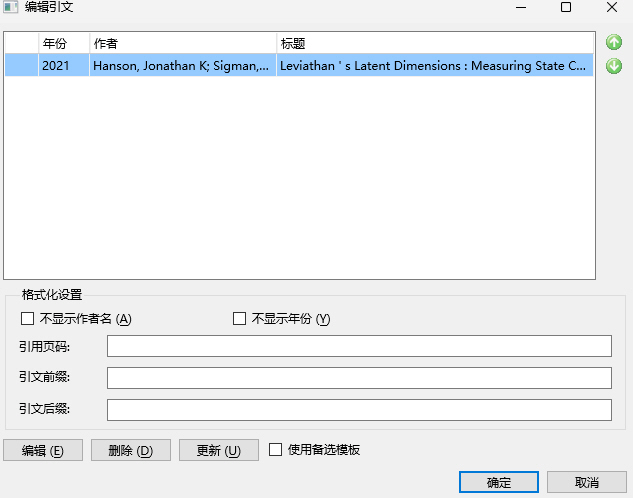
Task: Click the dialog's title bar app icon
Action: pyautogui.click(x=11, y=8)
